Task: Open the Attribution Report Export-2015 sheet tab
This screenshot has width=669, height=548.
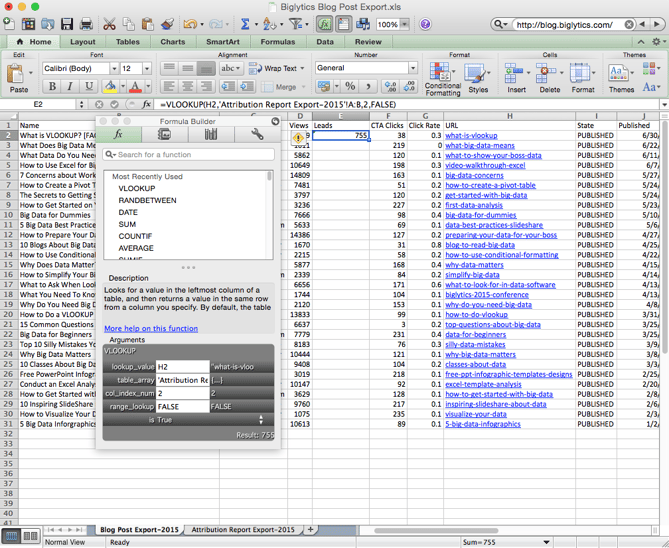Action: click(243, 529)
